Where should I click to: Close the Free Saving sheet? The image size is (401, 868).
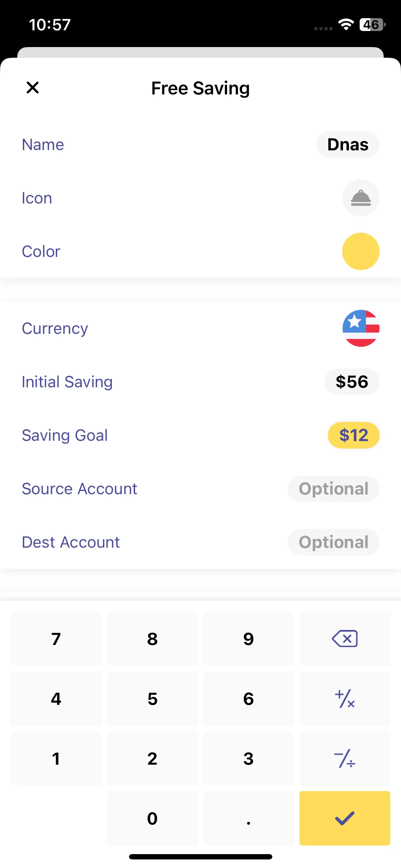[x=32, y=88]
